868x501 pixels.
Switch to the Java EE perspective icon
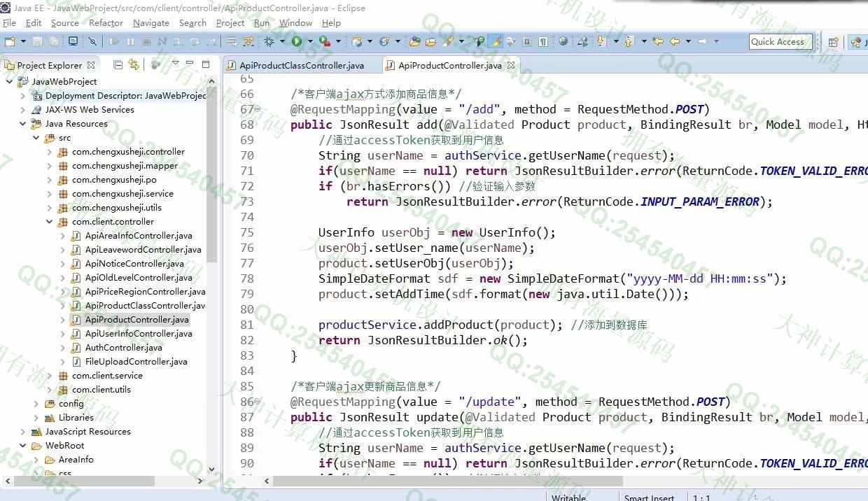(857, 42)
